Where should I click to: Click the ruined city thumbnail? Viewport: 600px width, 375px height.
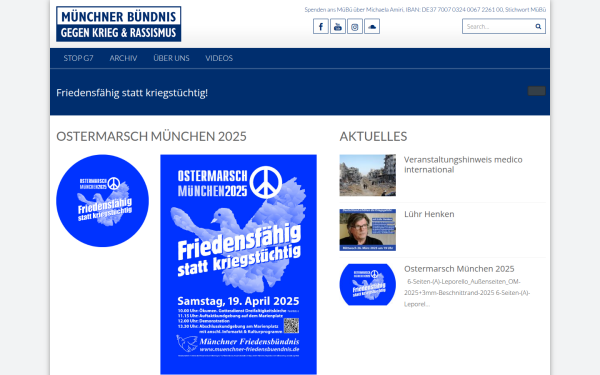pos(368,175)
